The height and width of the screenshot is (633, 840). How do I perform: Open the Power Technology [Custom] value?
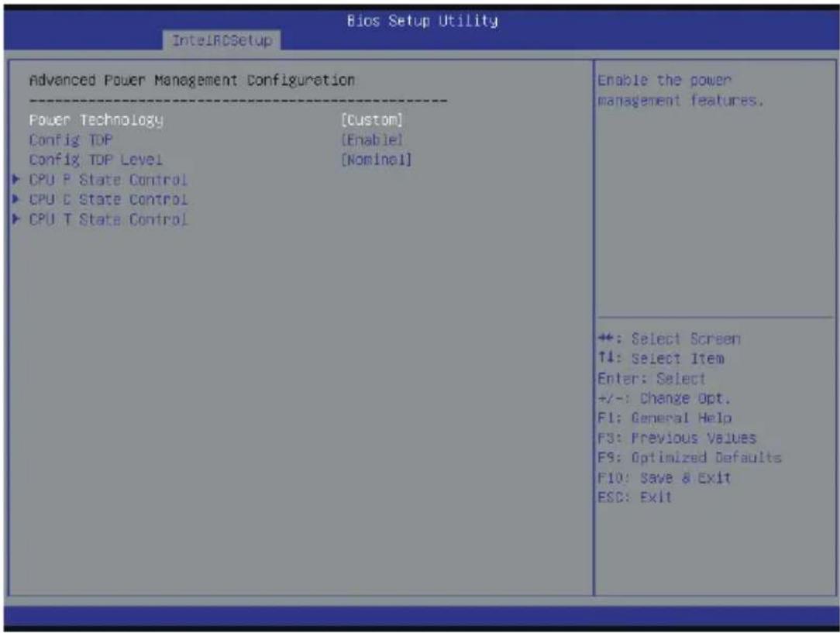(x=371, y=120)
